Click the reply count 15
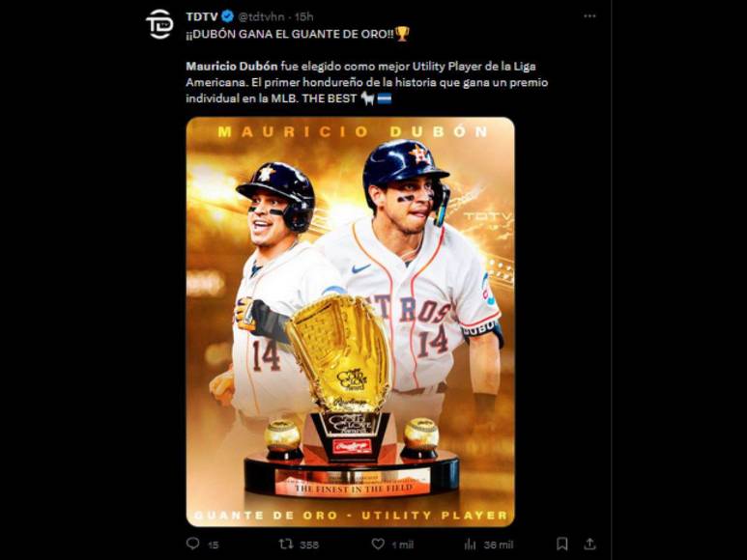747x560 pixels. point(214,545)
